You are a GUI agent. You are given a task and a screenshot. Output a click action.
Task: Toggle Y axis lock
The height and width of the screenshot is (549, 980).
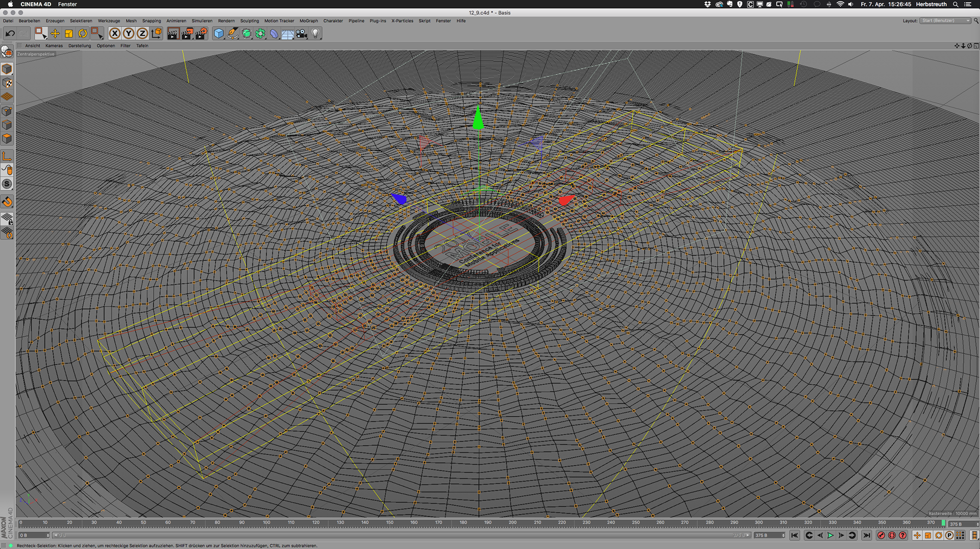[x=129, y=34]
